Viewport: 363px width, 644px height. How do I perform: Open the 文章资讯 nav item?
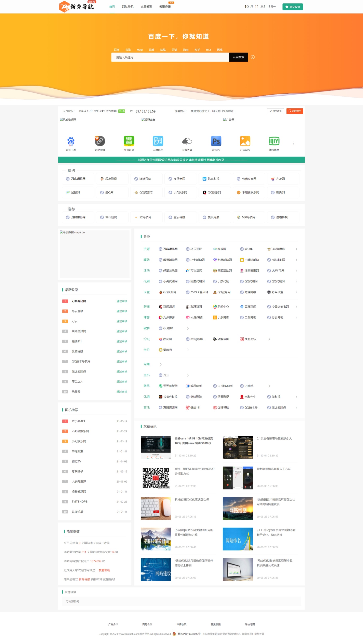146,6
